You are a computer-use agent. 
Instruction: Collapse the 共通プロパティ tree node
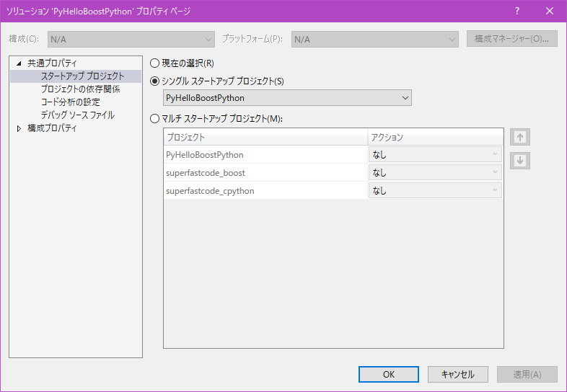click(x=19, y=63)
